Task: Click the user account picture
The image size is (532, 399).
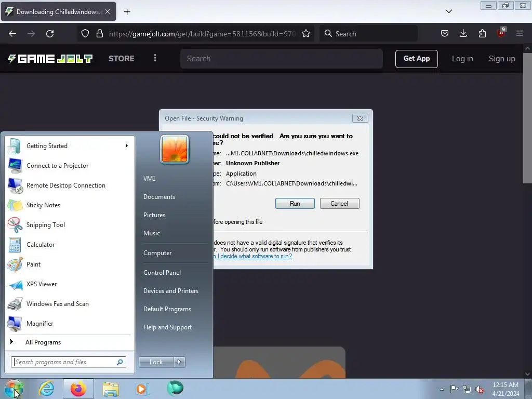Action: pos(175,150)
